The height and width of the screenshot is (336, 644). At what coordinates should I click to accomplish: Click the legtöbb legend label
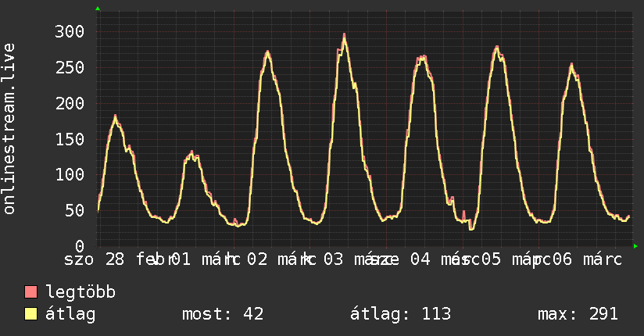click(x=80, y=291)
